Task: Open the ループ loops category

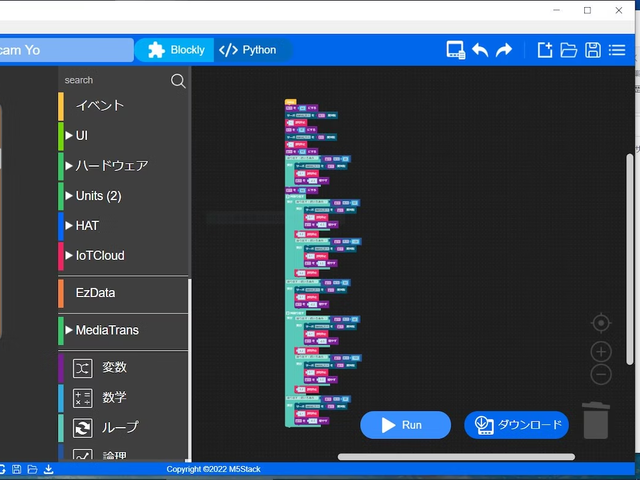Action: (123, 428)
